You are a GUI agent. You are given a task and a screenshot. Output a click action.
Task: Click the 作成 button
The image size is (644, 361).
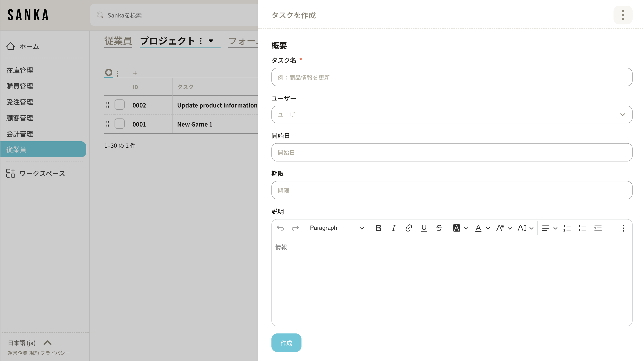286,343
